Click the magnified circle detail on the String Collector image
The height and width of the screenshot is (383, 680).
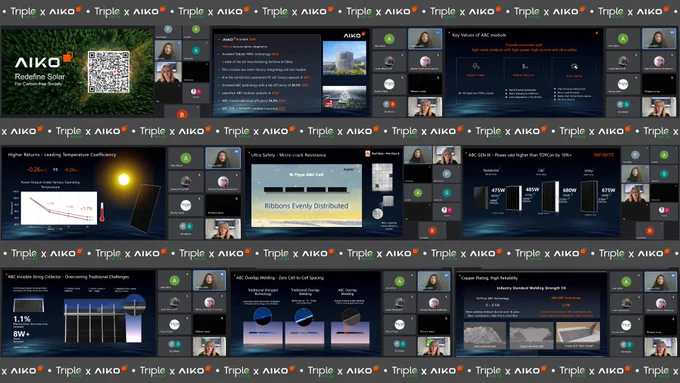134,304
